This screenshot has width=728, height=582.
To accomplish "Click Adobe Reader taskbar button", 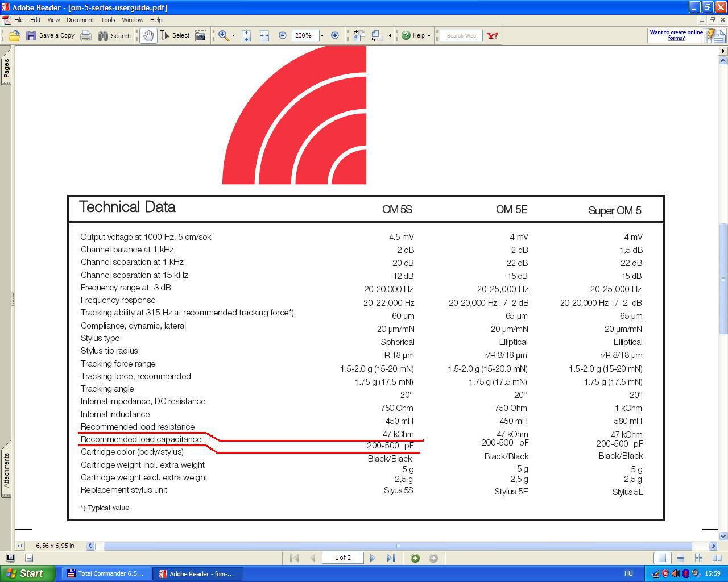I will pos(198,573).
